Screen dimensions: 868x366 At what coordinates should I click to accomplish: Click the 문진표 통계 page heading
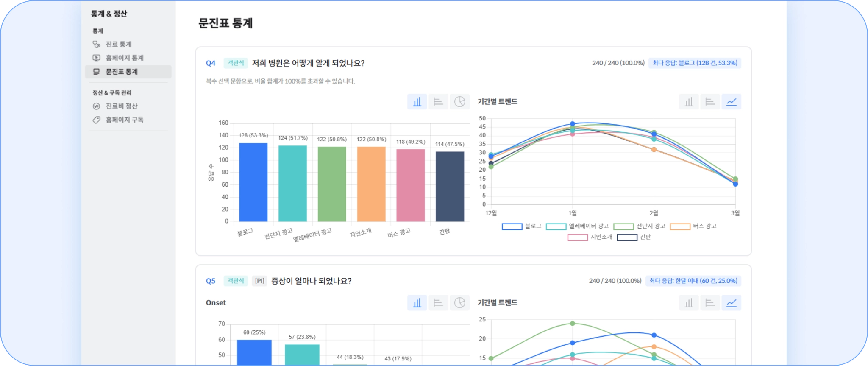click(x=225, y=23)
